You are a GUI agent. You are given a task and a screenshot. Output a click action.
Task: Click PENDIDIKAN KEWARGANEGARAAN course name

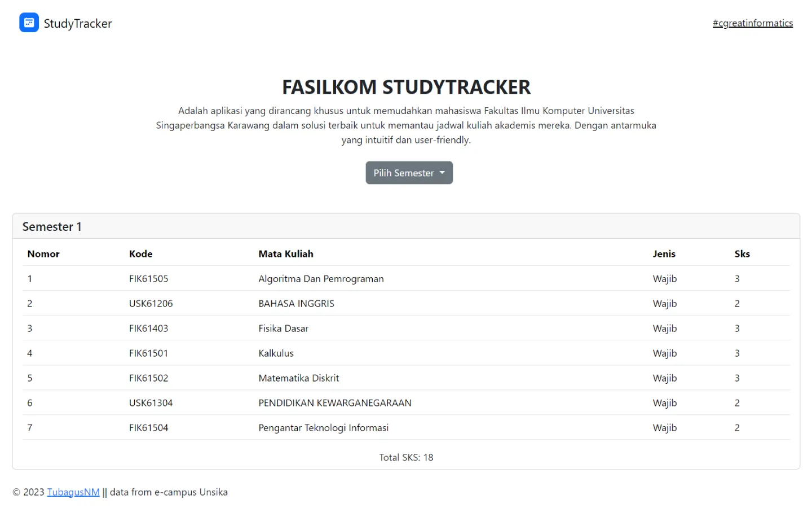[335, 403]
